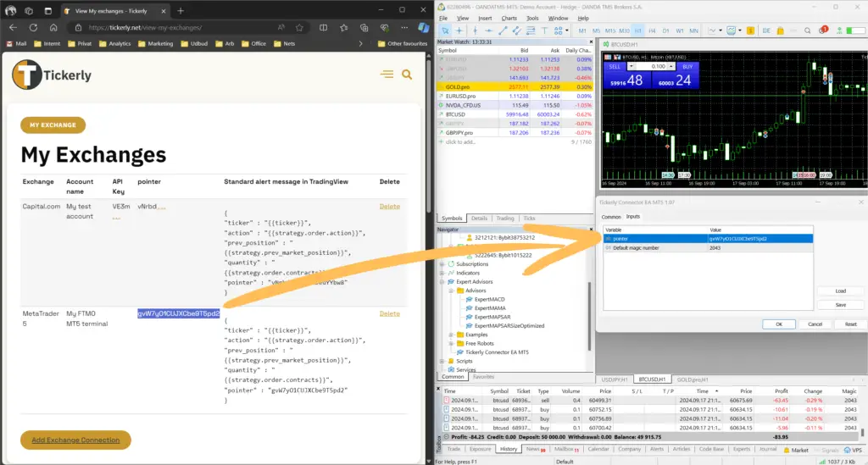Screen dimensions: 868x465
Task: Switch chart to M5 timeframe
Action: 596,30
